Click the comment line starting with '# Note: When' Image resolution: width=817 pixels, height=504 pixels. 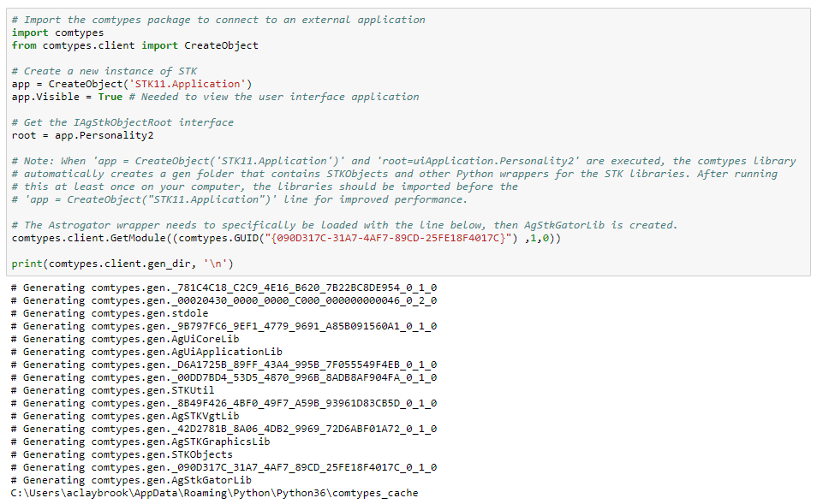pyautogui.click(x=403, y=161)
